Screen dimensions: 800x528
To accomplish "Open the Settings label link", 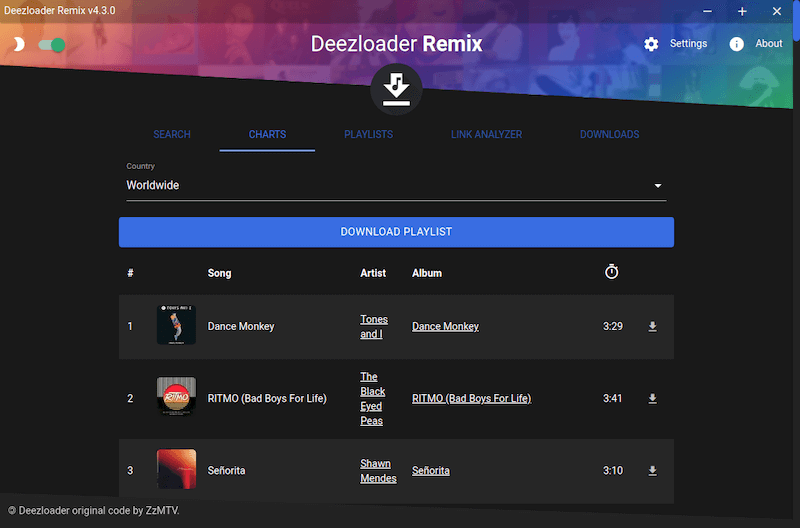I will (x=688, y=43).
